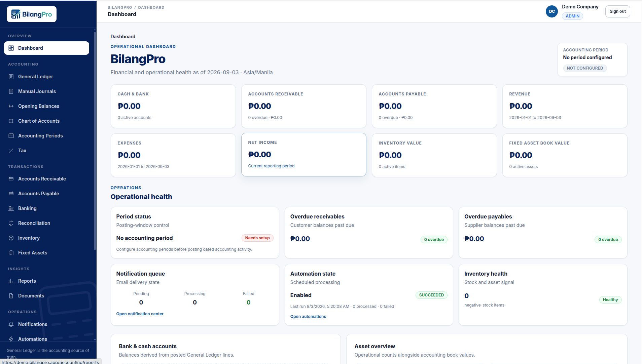Follow the Open automations link
Image resolution: width=642 pixels, height=364 pixels.
point(308,317)
